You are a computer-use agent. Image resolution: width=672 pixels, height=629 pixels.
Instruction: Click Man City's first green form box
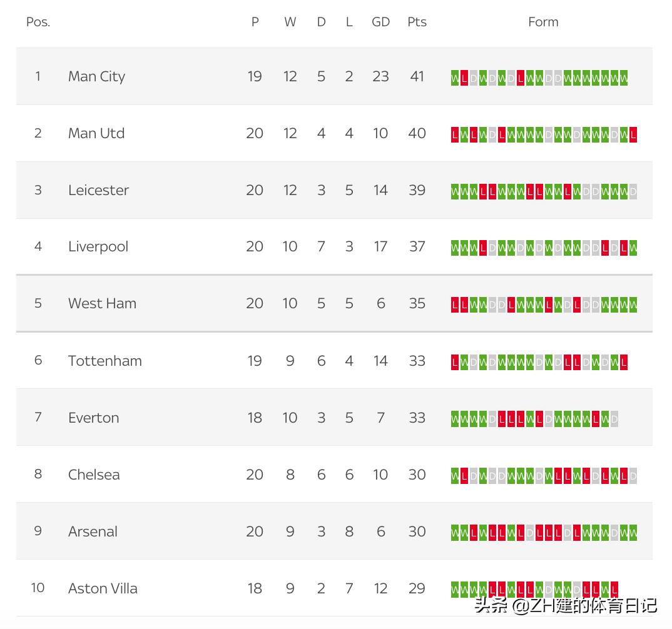tap(455, 78)
